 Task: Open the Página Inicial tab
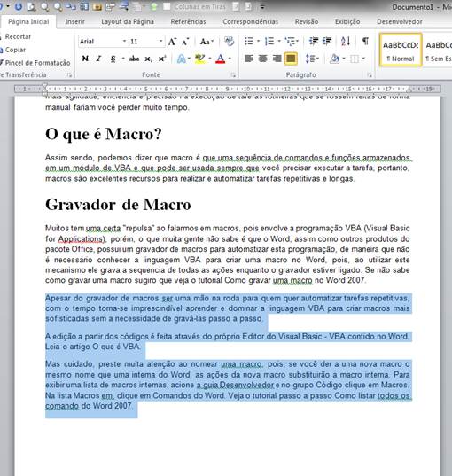[x=28, y=21]
